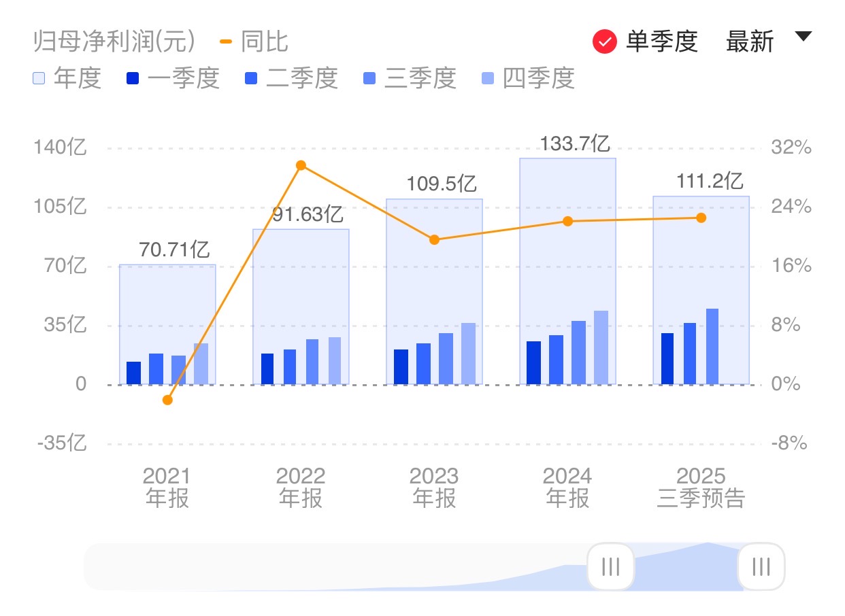Click the 32% right axis value
Screen dimensions: 845x616
click(x=791, y=148)
